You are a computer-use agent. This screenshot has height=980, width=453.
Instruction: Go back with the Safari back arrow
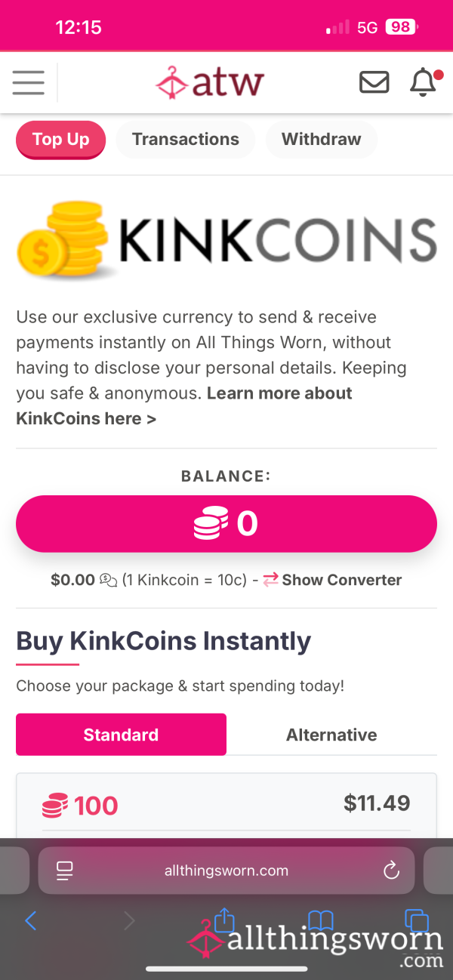coord(31,920)
